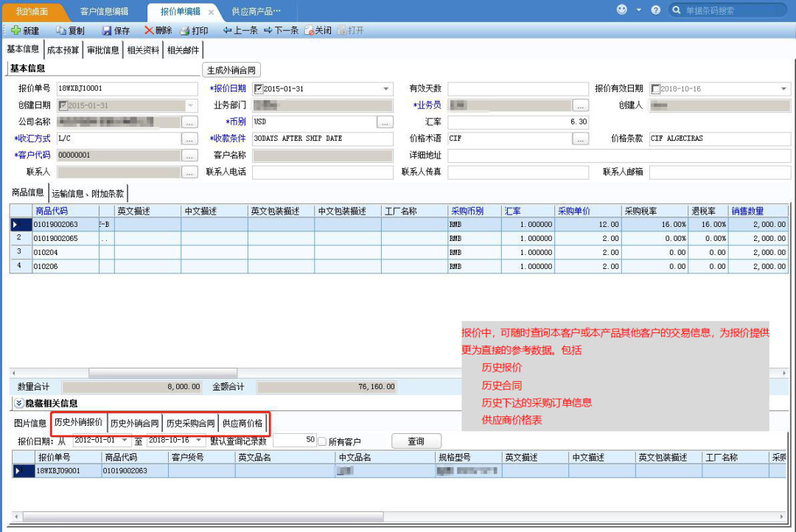
Task: Open the 报价有效日期 dropdown arrow
Action: tap(783, 89)
